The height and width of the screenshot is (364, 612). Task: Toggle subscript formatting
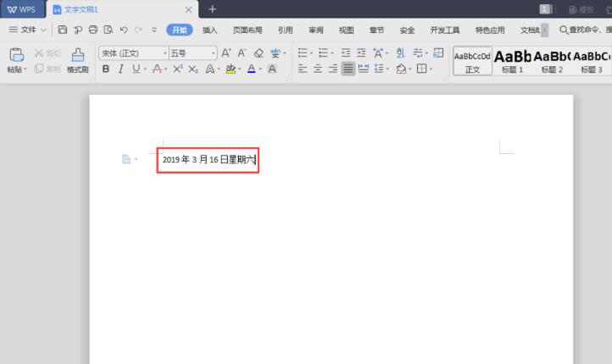(x=193, y=69)
